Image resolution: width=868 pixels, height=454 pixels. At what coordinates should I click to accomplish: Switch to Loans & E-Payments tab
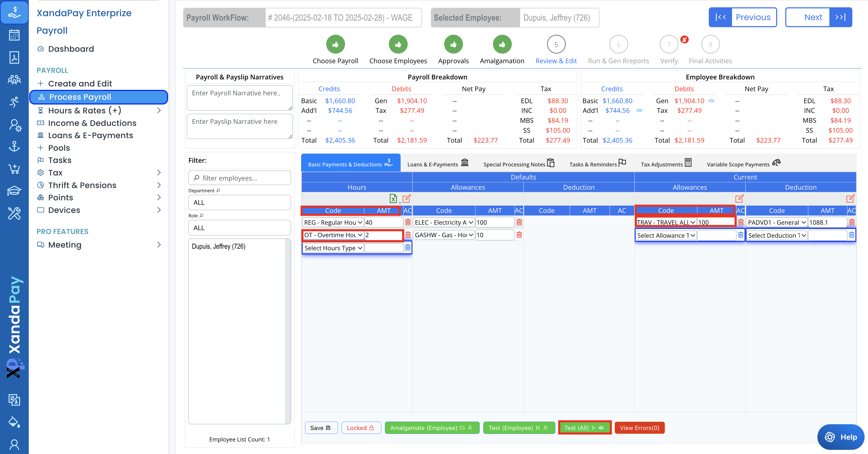tap(437, 164)
